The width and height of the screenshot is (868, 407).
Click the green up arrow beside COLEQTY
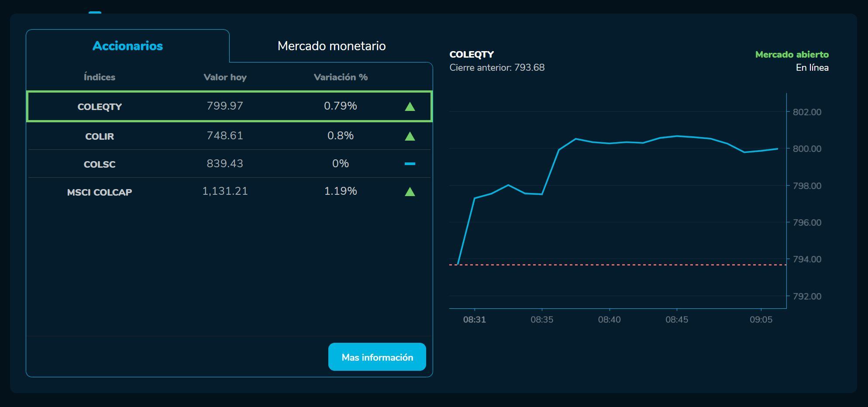click(410, 106)
